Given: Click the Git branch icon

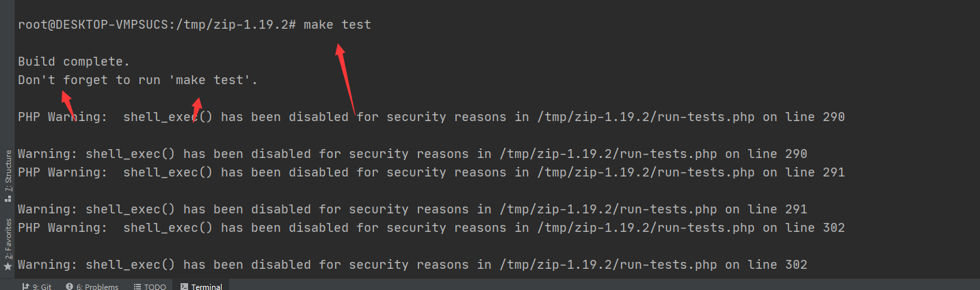Looking at the screenshot, I should click(x=25, y=287).
